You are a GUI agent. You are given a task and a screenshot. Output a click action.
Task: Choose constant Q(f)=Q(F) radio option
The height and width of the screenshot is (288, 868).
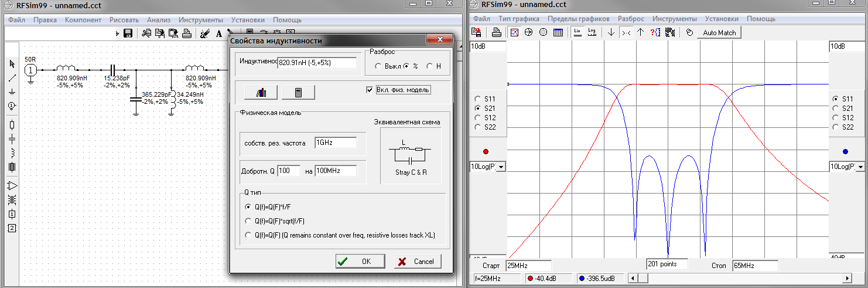coord(249,235)
